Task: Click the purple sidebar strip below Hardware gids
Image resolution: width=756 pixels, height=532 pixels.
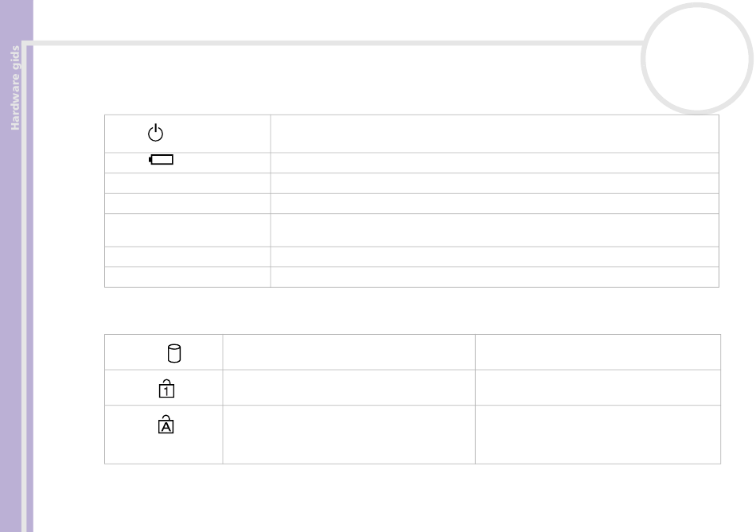Action: pyautogui.click(x=17, y=328)
